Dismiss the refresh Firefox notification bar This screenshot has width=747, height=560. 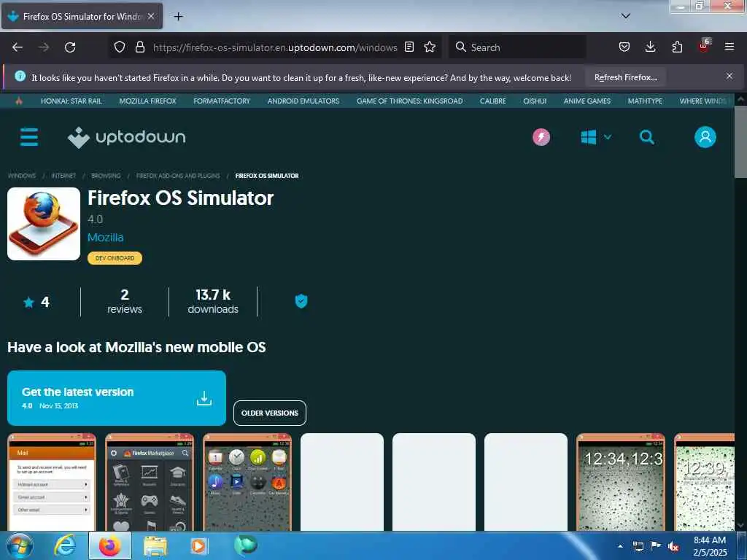pyautogui.click(x=729, y=76)
